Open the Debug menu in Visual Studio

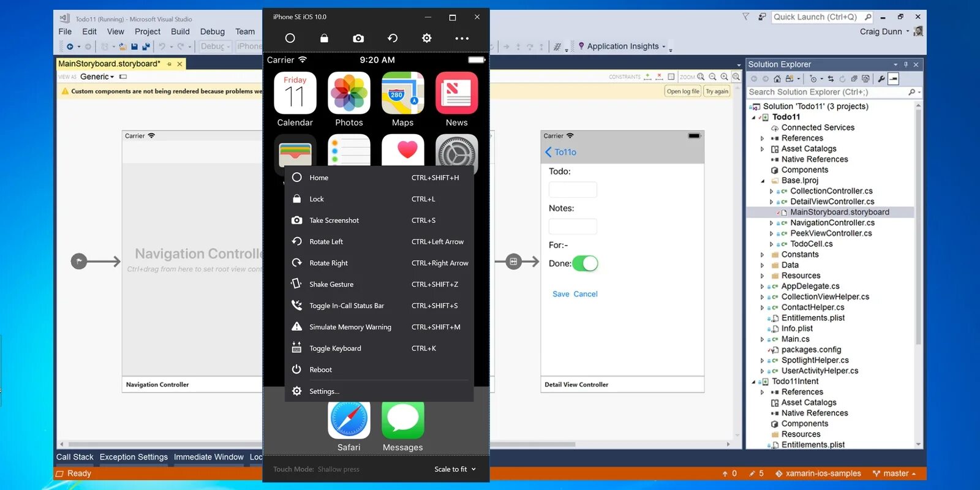213,31
